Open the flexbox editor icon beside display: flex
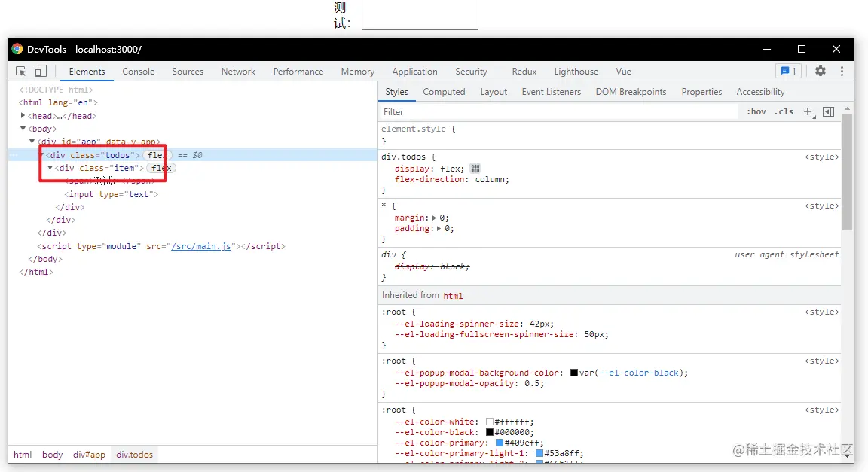 pyautogui.click(x=475, y=169)
